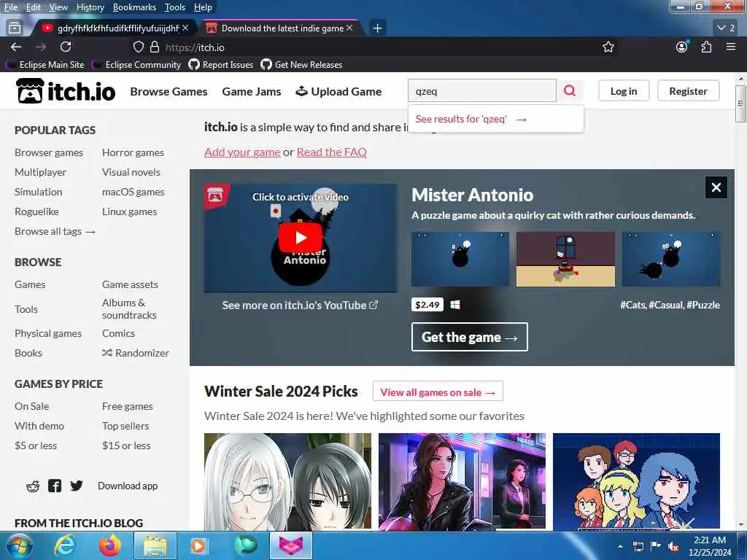Open the Horror games tag
The image size is (747, 560).
(x=133, y=152)
